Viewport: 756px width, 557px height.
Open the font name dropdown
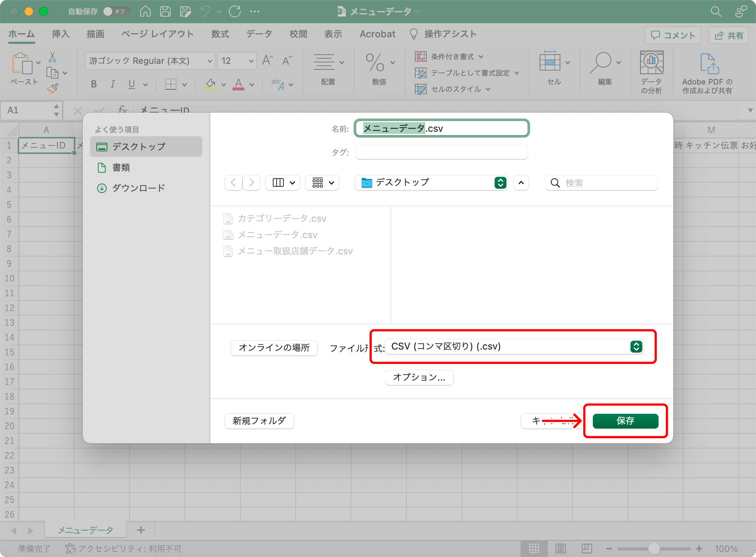(210, 61)
